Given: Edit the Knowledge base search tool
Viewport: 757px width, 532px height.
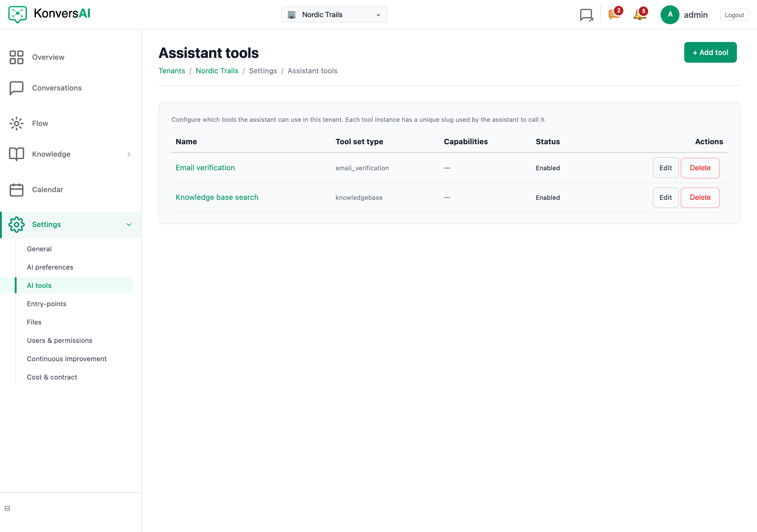Looking at the screenshot, I should [665, 197].
